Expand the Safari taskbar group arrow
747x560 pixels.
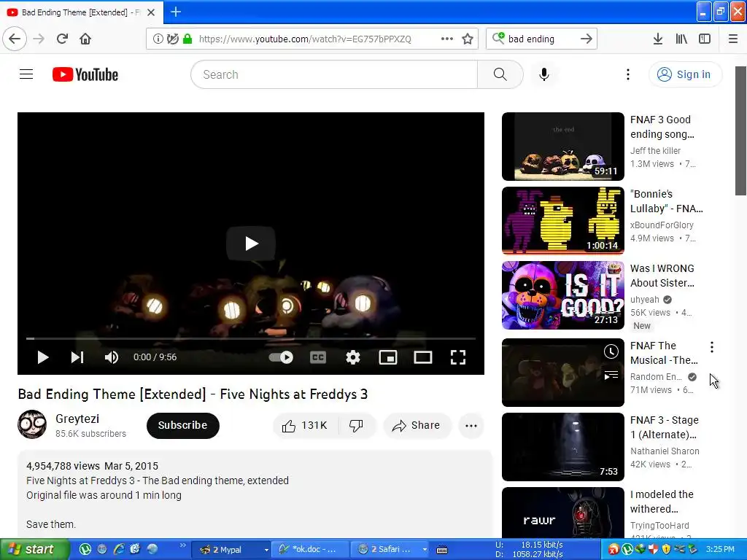tap(424, 550)
